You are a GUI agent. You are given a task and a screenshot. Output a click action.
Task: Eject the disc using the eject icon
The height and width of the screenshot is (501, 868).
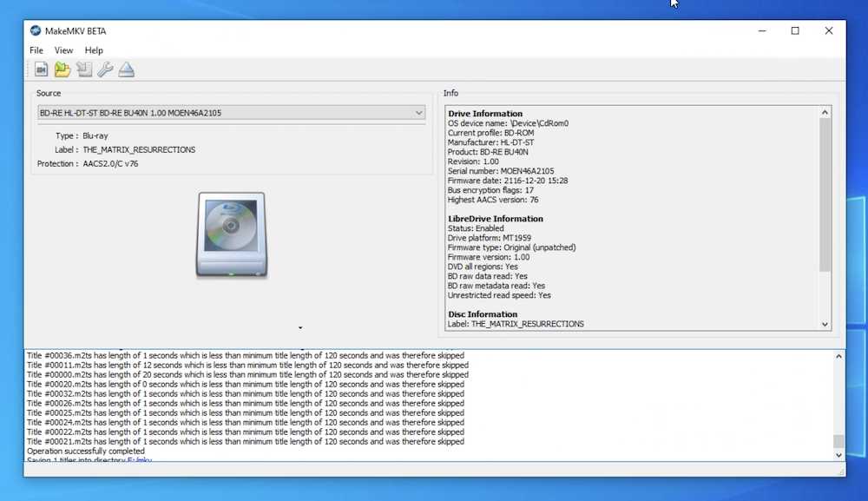pos(126,69)
